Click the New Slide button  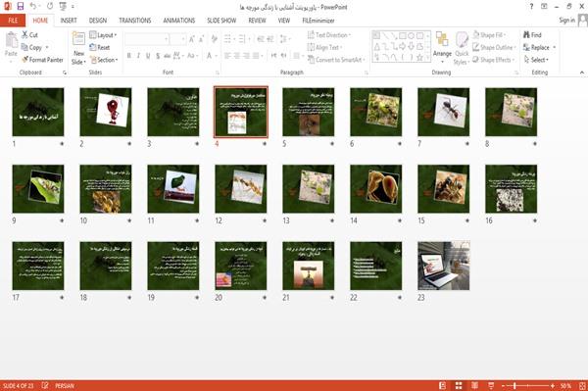click(78, 48)
